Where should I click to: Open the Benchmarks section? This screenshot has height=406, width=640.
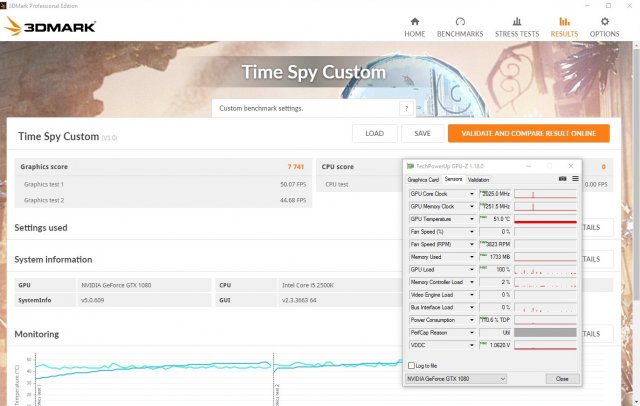(x=461, y=26)
